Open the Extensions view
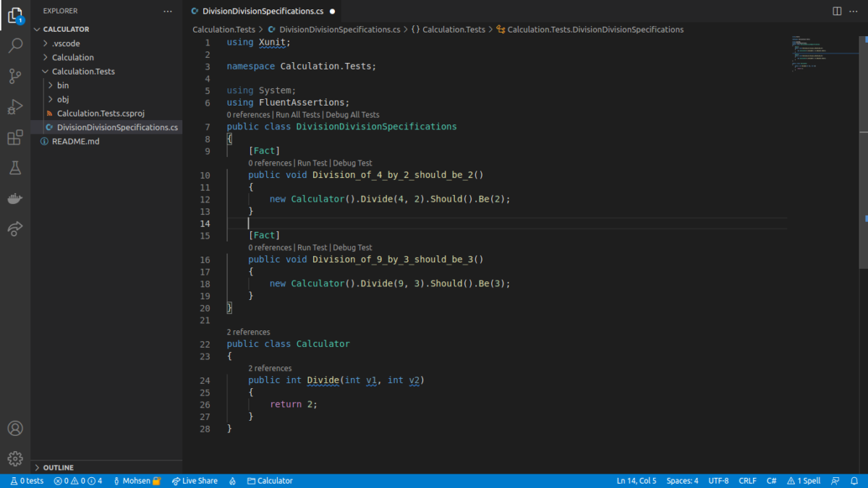The width and height of the screenshot is (868, 488). tap(15, 137)
